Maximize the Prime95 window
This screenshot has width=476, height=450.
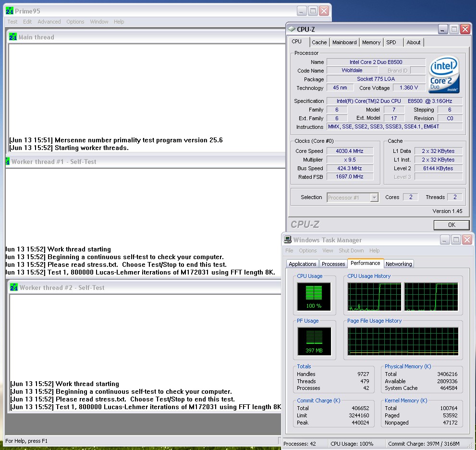point(313,11)
